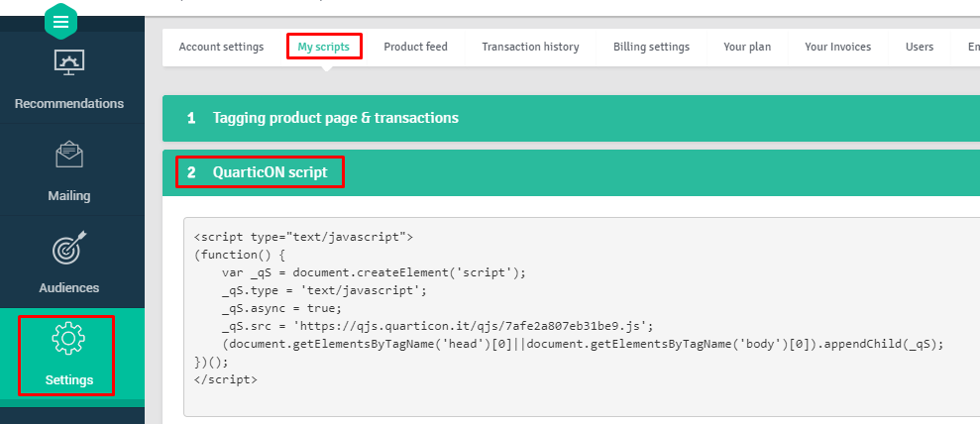Switch to Your plan tab
Image resolution: width=980 pixels, height=424 pixels.
(x=747, y=47)
